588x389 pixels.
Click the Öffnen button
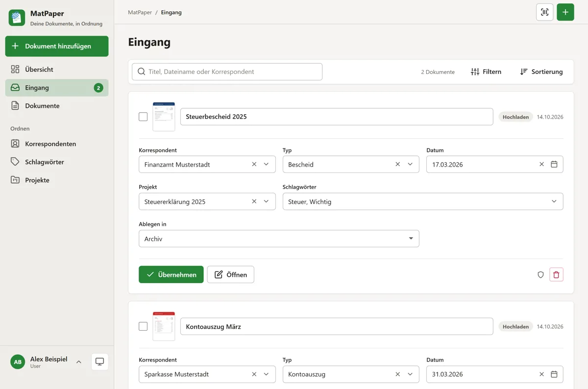point(230,274)
